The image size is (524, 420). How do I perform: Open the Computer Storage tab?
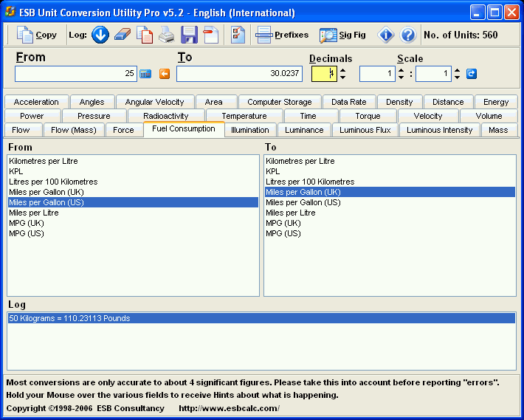(x=280, y=102)
